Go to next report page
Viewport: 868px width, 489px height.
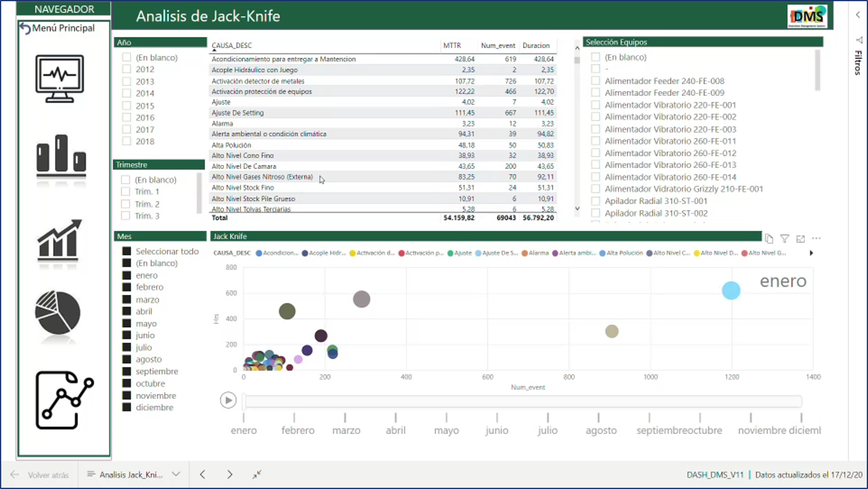229,474
